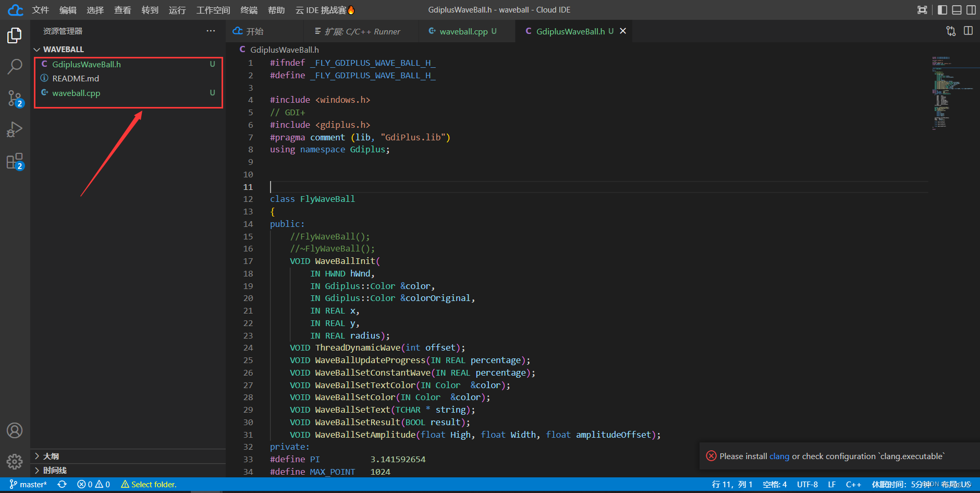Open GdiplusWaveBall.h in the file tree
This screenshot has width=980, height=493.
(x=128, y=64)
